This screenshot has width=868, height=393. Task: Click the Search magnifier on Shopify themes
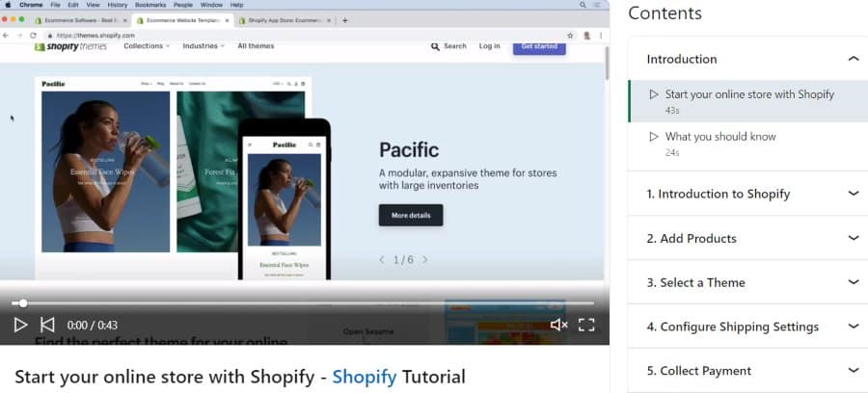coord(435,46)
